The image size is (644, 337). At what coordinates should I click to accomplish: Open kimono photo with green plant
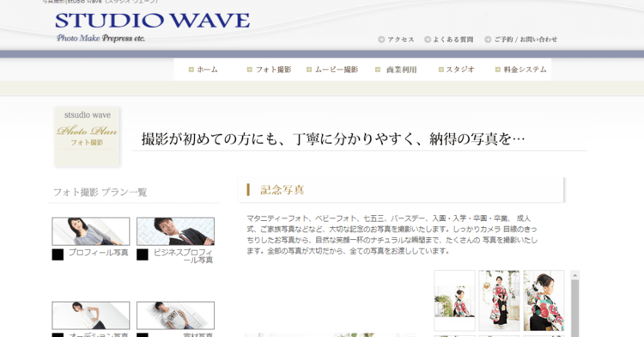tap(454, 300)
